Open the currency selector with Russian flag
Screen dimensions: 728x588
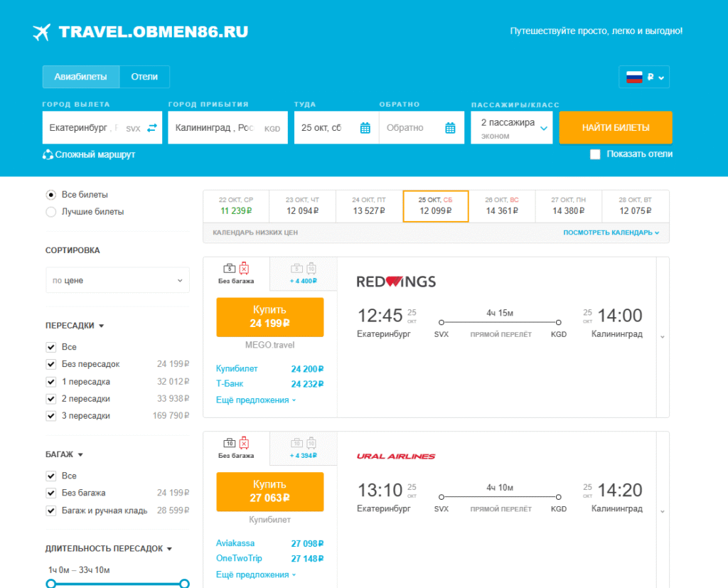644,77
